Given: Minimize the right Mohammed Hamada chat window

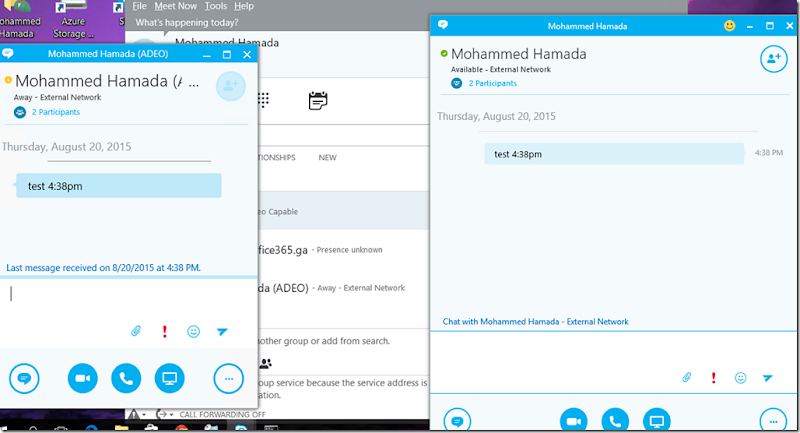Looking at the screenshot, I should (749, 26).
